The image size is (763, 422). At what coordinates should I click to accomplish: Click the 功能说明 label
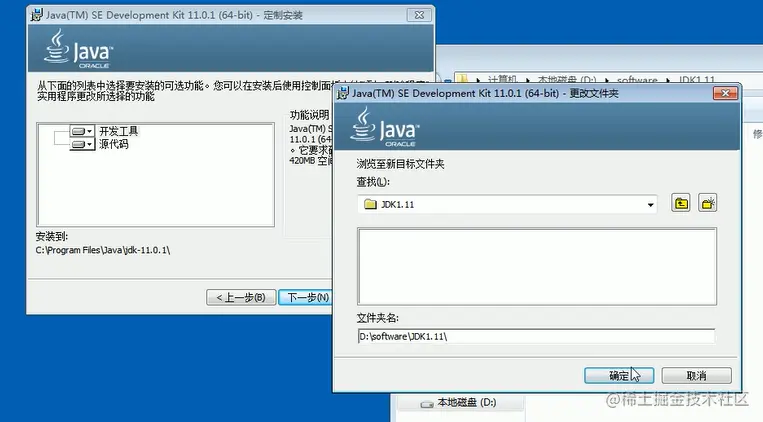[309, 115]
